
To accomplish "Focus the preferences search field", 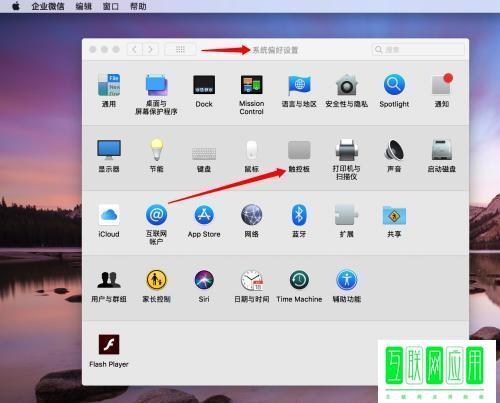I will pos(418,50).
